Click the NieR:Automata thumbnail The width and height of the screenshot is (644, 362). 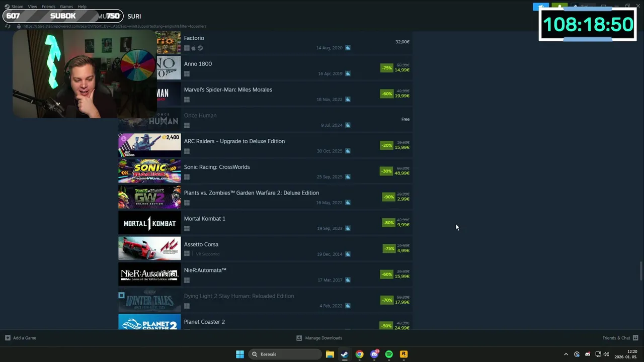[x=149, y=274]
